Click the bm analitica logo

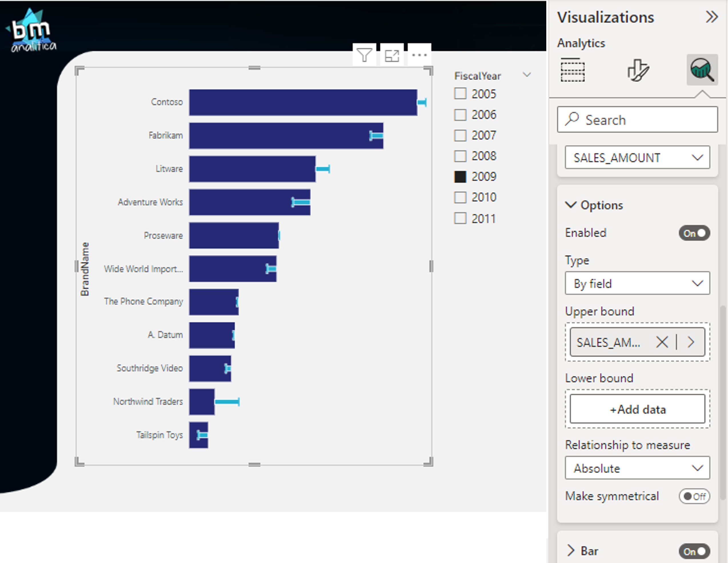(31, 31)
